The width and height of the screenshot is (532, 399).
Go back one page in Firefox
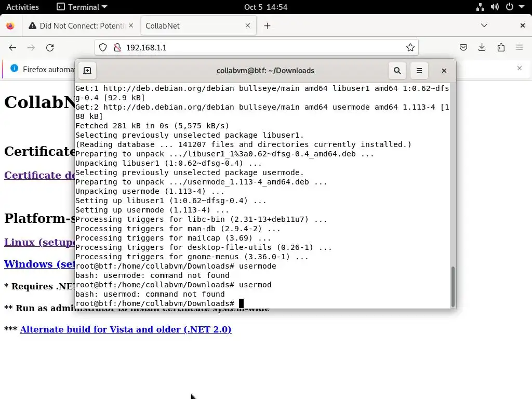(12, 47)
